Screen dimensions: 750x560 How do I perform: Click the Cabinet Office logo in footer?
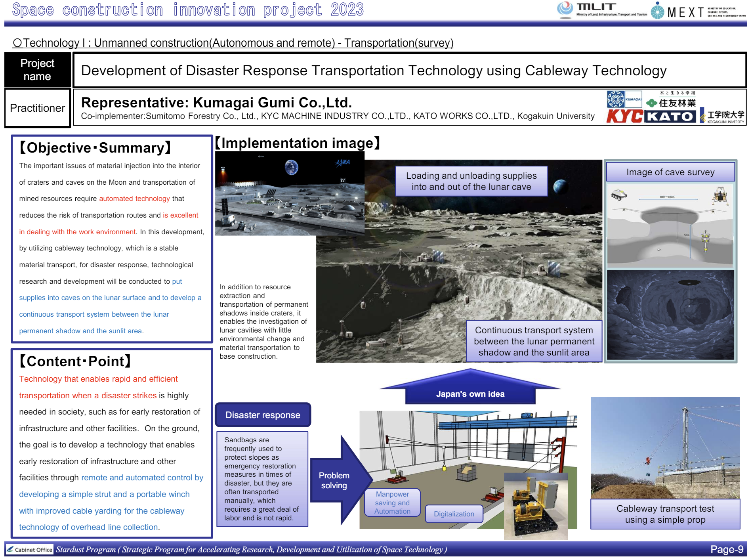(x=30, y=549)
